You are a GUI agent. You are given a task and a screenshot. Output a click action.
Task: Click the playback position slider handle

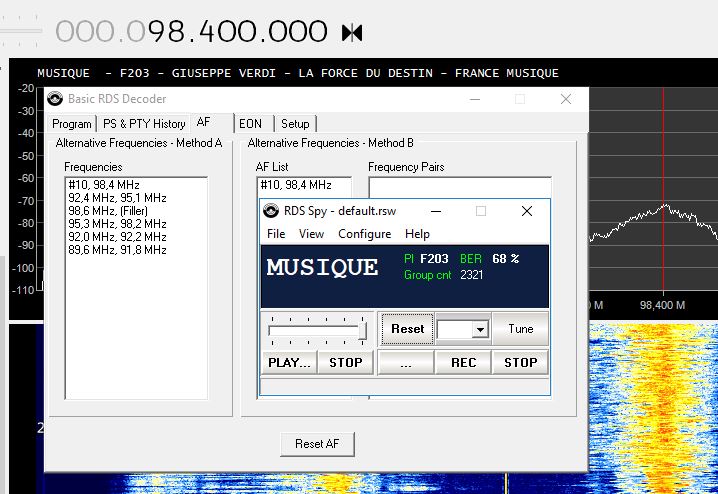point(362,331)
